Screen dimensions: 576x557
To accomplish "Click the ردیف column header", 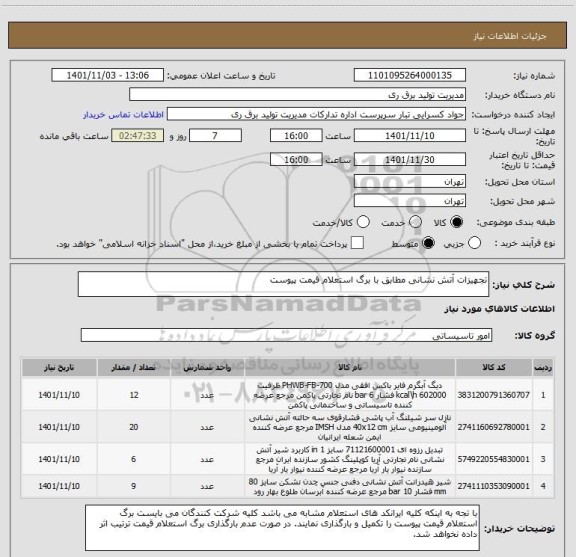I will pos(543,367).
